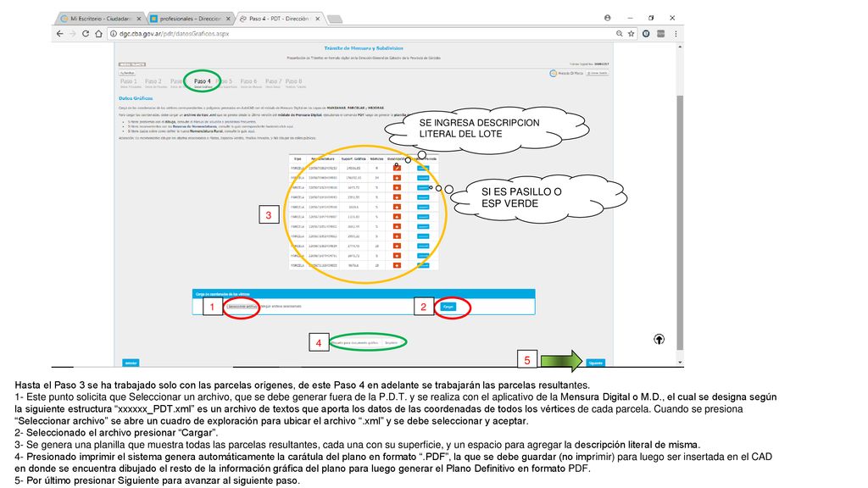Add description icon in tenth parcel row
This screenshot has height=488, width=868.
(x=397, y=256)
